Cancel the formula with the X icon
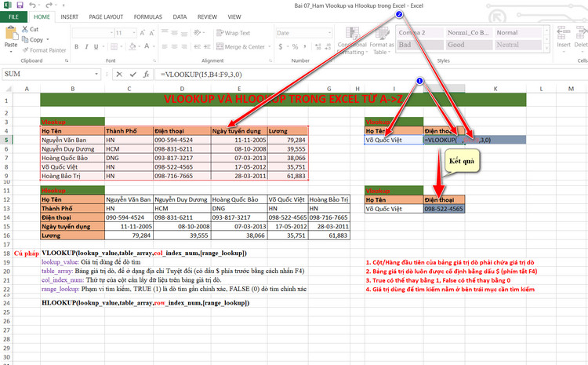This screenshot has height=365, width=588. pyautogui.click(x=119, y=75)
